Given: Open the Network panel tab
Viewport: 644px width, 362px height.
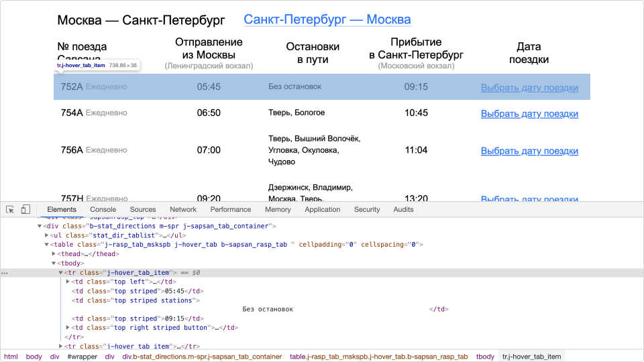Looking at the screenshot, I should tap(183, 209).
